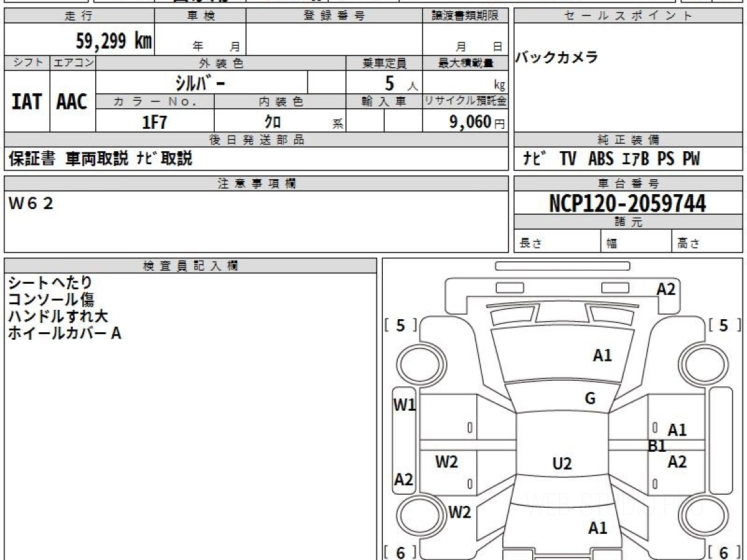Select the 最大積載量 header
This screenshot has height=560, width=747.
click(466, 63)
